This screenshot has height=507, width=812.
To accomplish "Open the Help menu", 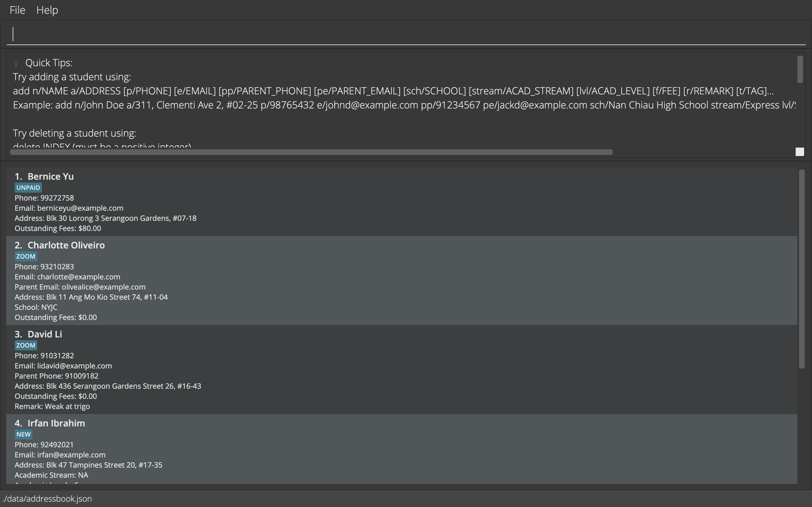I will [47, 10].
